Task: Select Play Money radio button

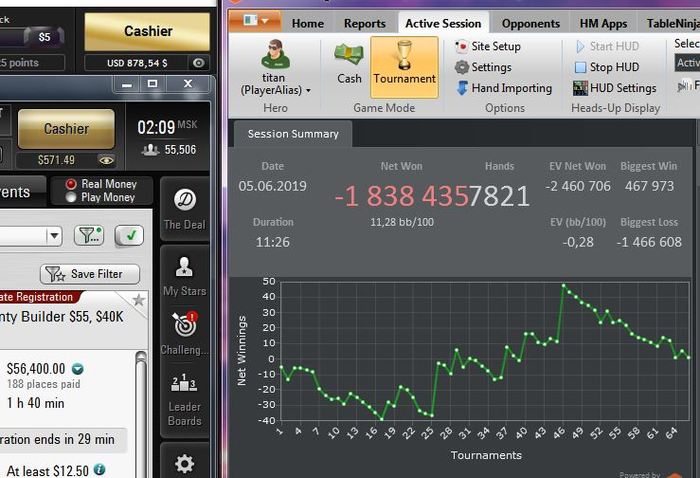Action: [x=71, y=197]
